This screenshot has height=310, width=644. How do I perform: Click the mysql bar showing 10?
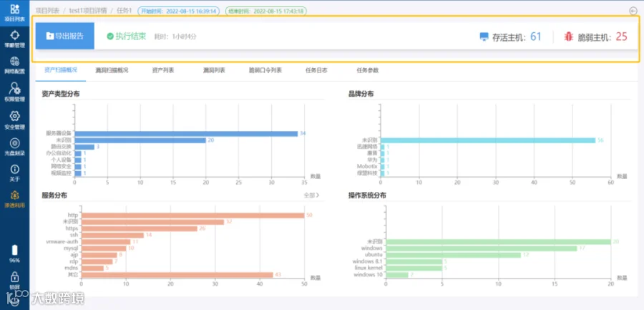[x=104, y=248]
